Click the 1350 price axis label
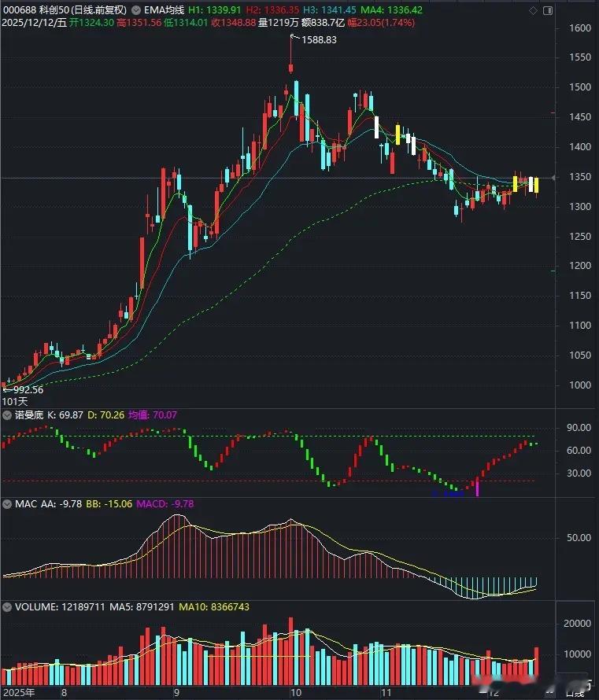This screenshot has width=599, height=700. (x=580, y=177)
